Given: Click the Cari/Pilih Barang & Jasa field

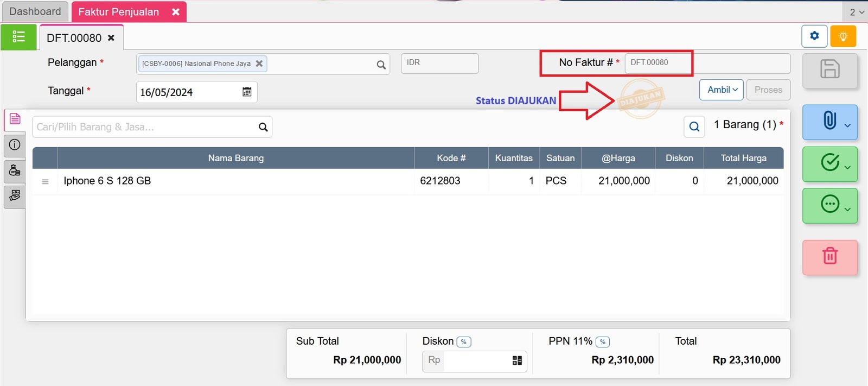Looking at the screenshot, I should click(x=144, y=127).
